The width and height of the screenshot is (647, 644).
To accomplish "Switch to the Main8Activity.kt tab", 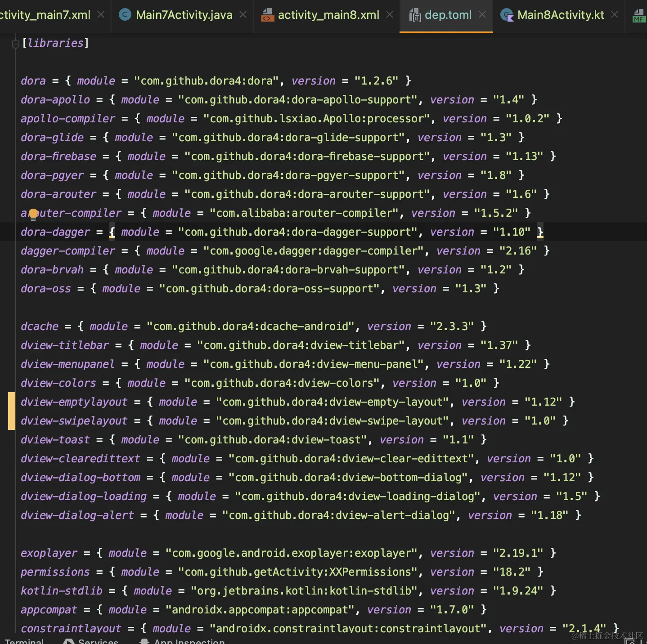I will click(x=559, y=16).
